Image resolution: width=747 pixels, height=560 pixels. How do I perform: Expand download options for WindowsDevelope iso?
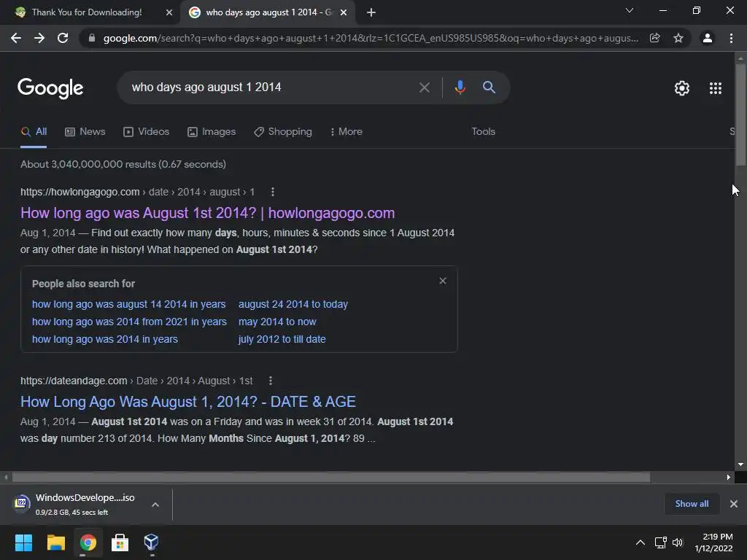155,505
